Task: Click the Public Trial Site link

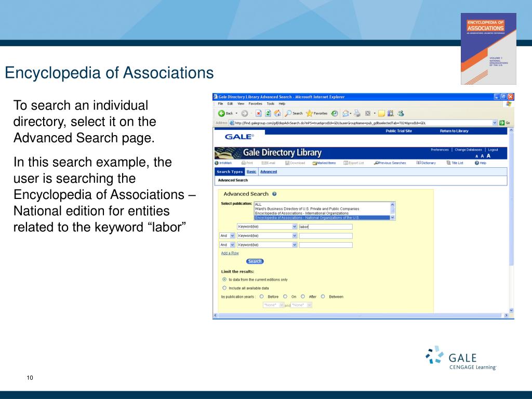Action: (398, 131)
